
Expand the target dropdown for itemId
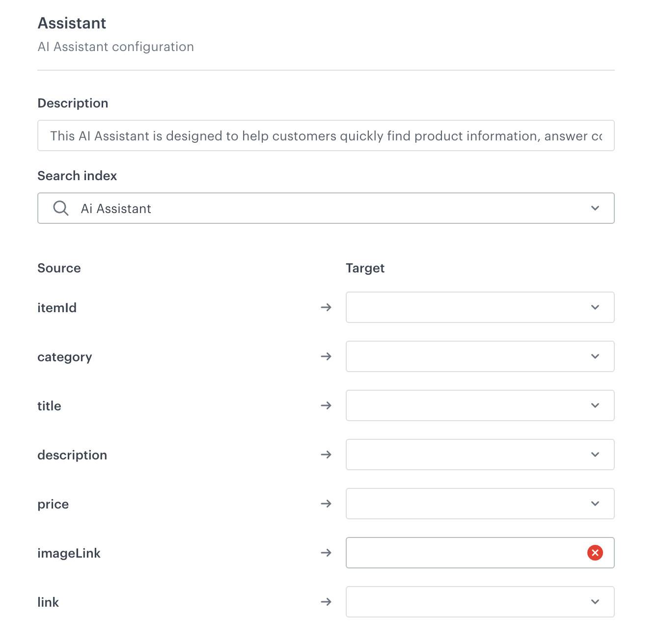[x=595, y=307]
